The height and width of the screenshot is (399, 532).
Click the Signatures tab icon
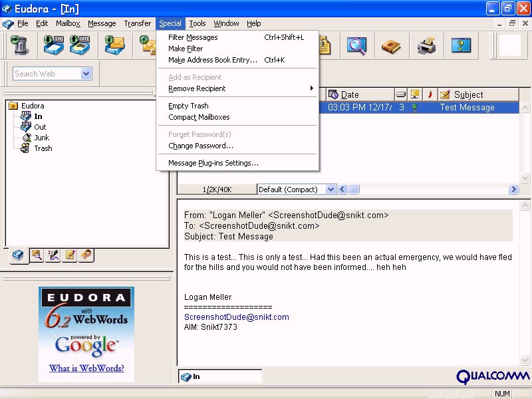[x=53, y=255]
